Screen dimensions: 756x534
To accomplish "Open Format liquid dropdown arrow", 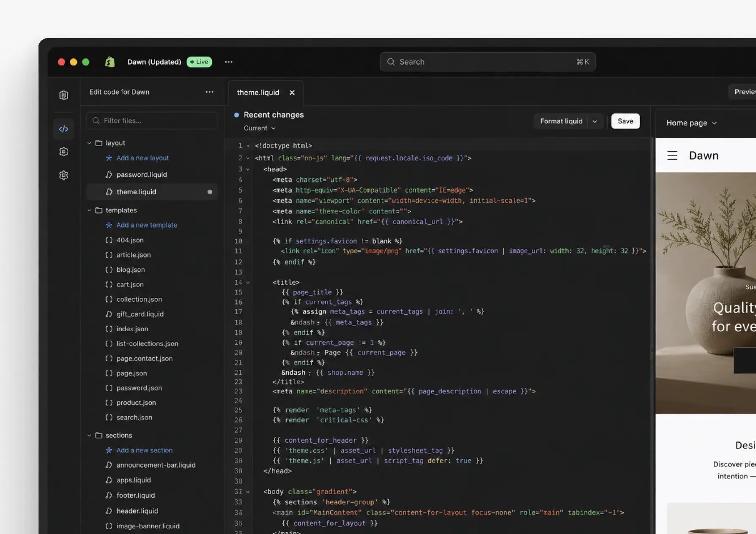I will (595, 121).
